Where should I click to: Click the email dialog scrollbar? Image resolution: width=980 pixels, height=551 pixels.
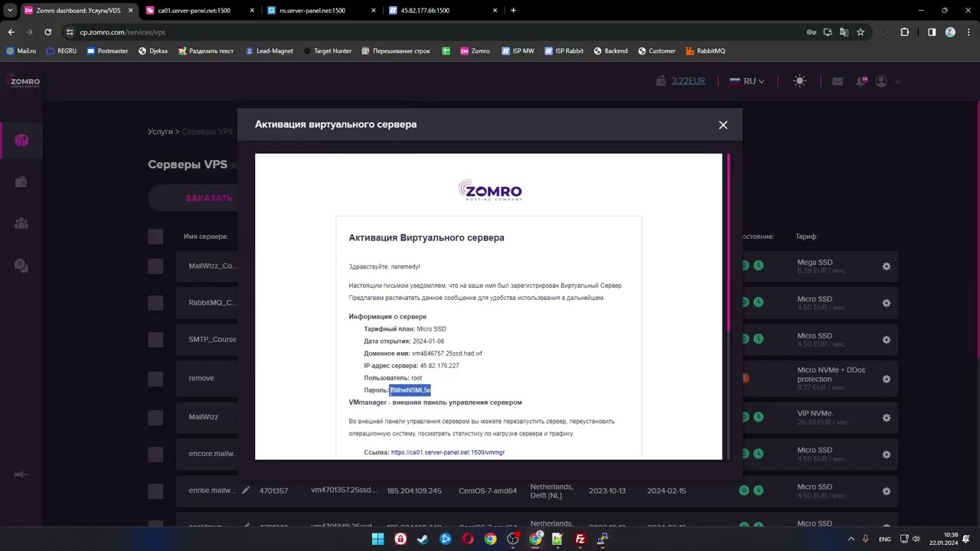pos(728,243)
